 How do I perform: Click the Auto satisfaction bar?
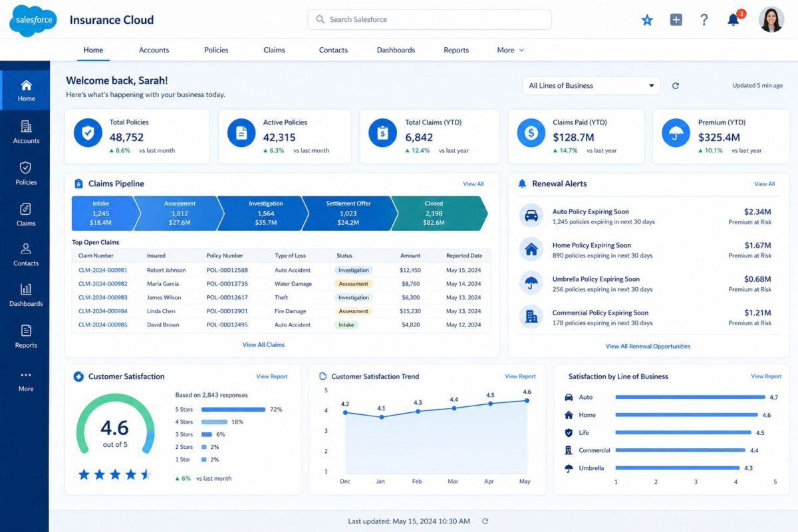tap(690, 397)
